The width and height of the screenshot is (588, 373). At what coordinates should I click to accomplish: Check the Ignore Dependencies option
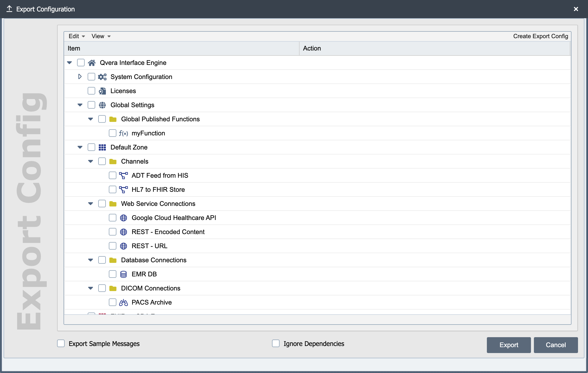tap(276, 343)
